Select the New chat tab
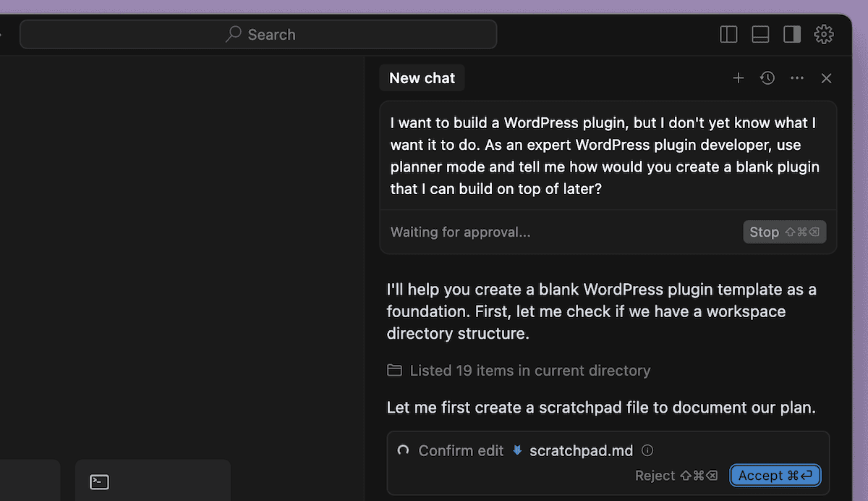868x501 pixels. click(422, 78)
